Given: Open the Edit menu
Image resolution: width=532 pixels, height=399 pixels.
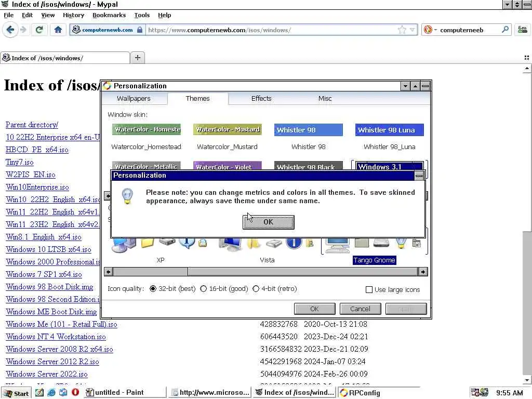Looking at the screenshot, I should (x=27, y=15).
